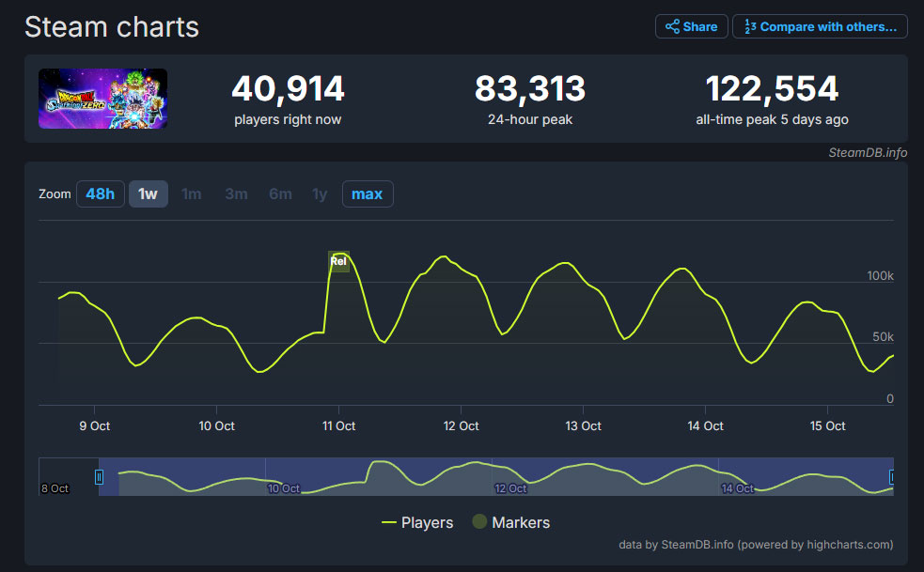Click the 6m zoom option
This screenshot has height=572, width=924.
280,194
